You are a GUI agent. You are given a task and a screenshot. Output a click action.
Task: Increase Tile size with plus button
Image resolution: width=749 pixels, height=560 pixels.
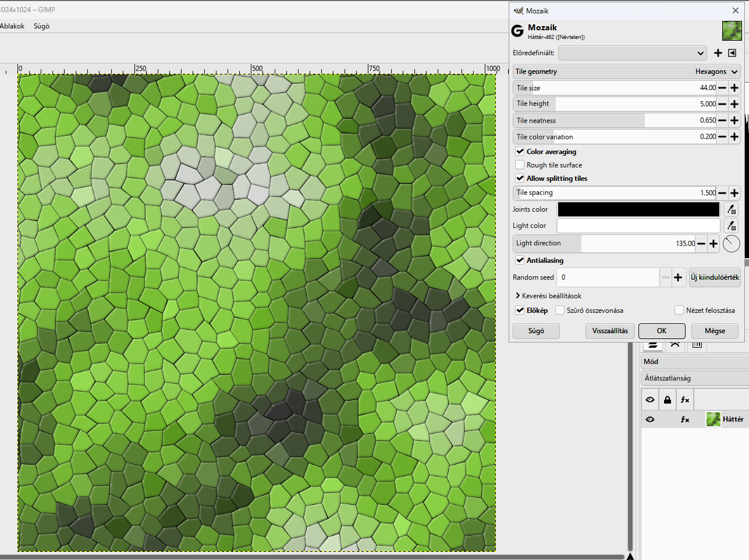coord(734,88)
